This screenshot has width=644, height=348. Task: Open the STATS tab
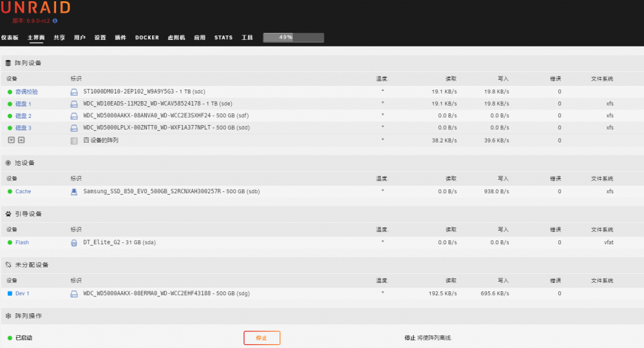pyautogui.click(x=223, y=37)
